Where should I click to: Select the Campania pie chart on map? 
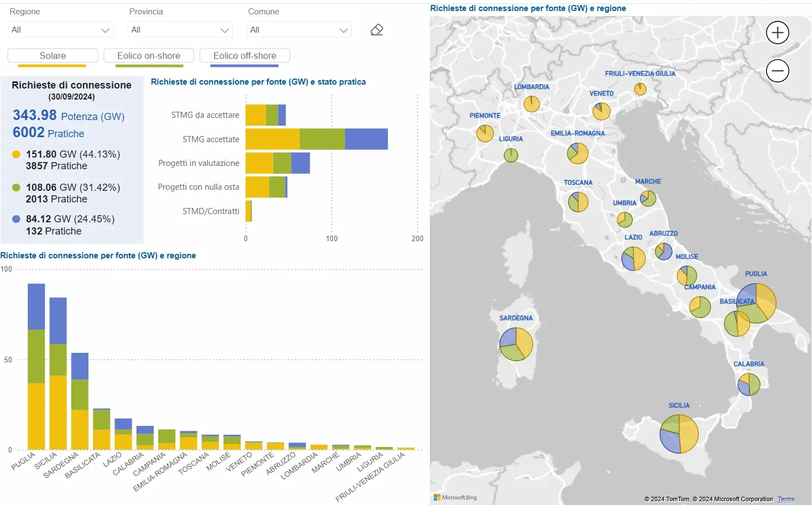pyautogui.click(x=700, y=307)
